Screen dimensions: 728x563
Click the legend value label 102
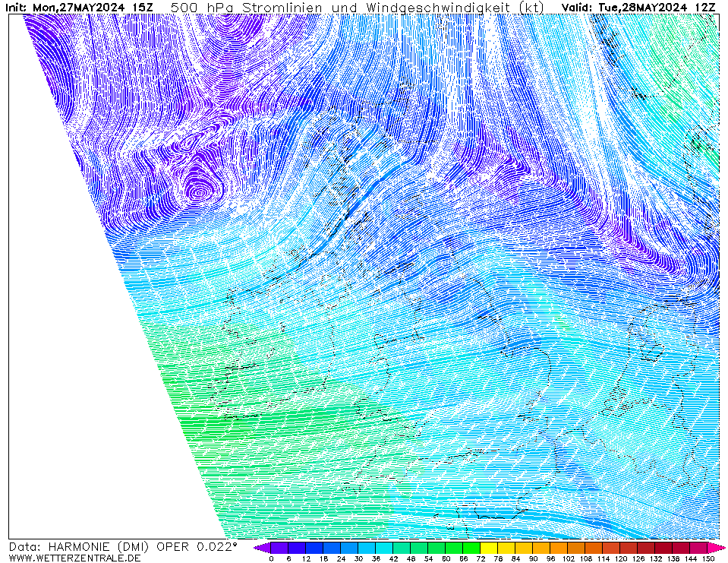569,558
